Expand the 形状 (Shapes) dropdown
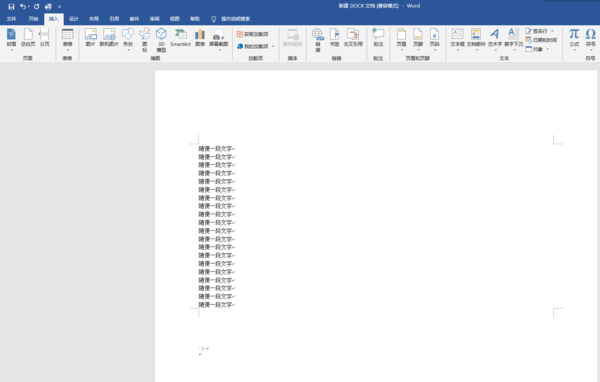This screenshot has width=600, height=382. tap(128, 39)
